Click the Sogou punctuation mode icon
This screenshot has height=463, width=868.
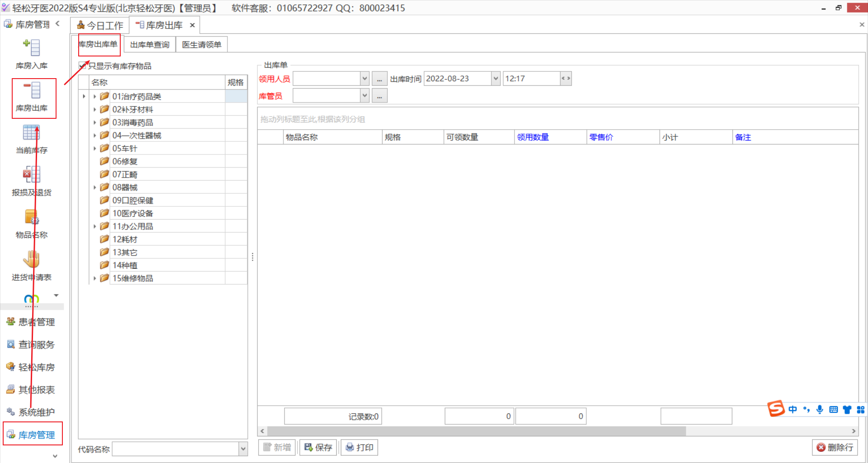[807, 410]
